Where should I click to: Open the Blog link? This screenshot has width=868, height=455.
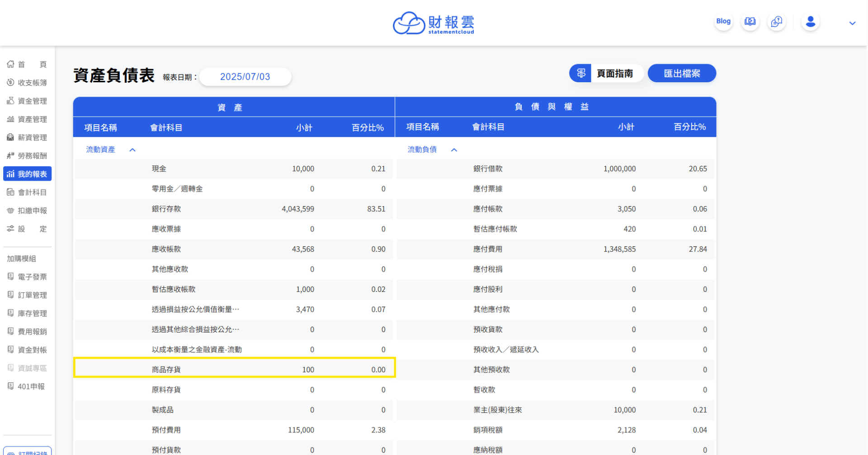(723, 21)
